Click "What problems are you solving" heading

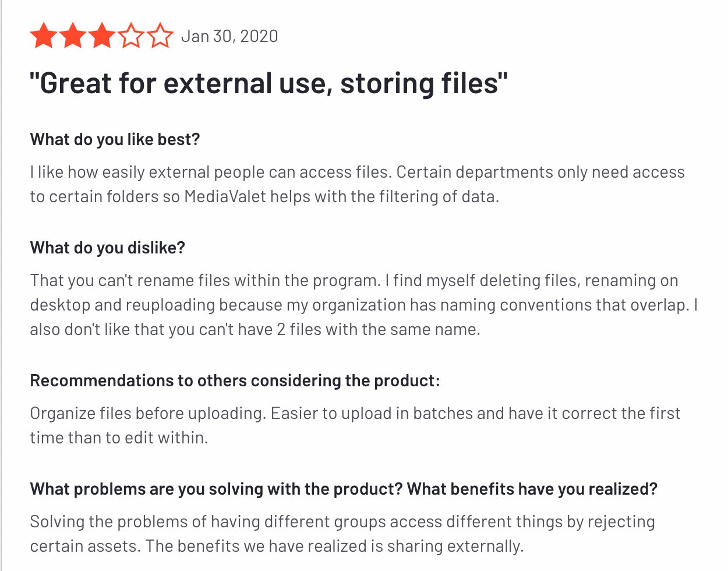[x=344, y=489]
